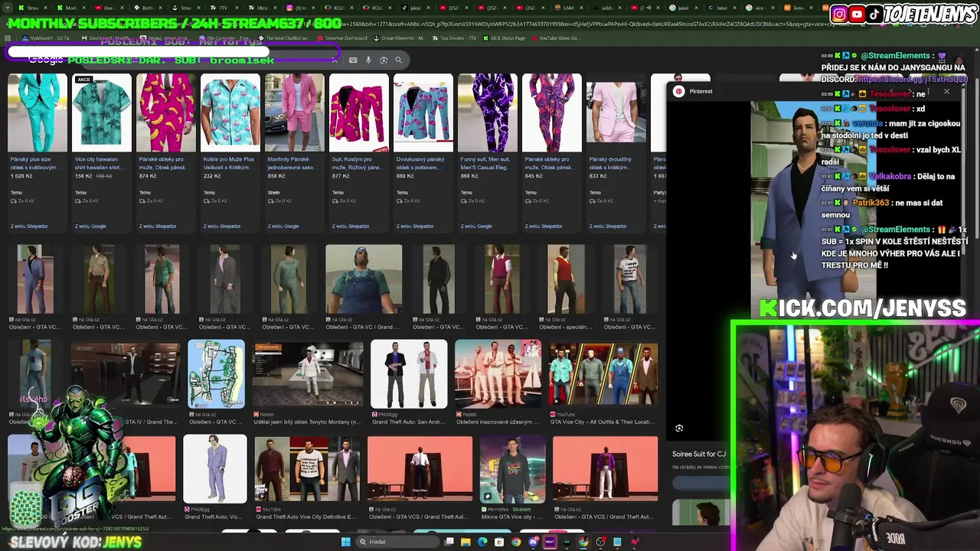Open the Streamer Dashboard bookmark

point(342,37)
